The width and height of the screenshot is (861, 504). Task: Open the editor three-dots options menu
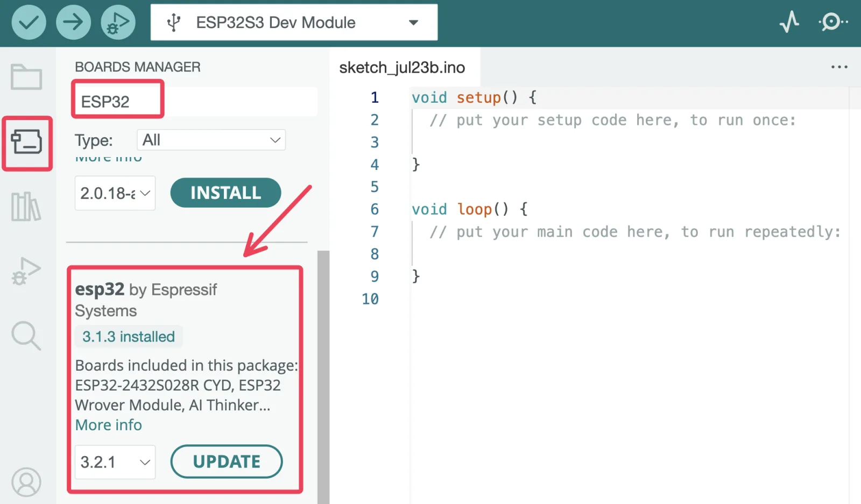tap(839, 67)
